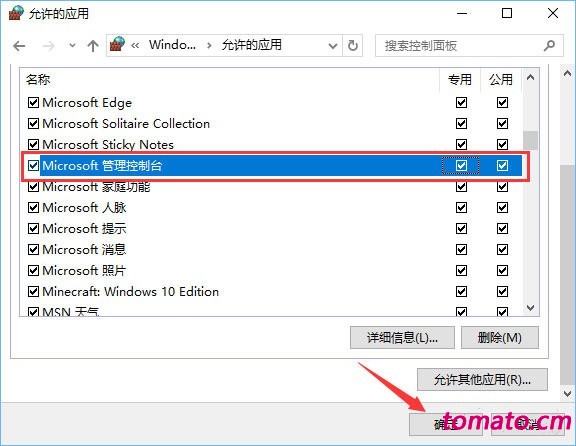Toggle 管理控制台 private network checkbox
The image size is (576, 446).
coord(461,166)
